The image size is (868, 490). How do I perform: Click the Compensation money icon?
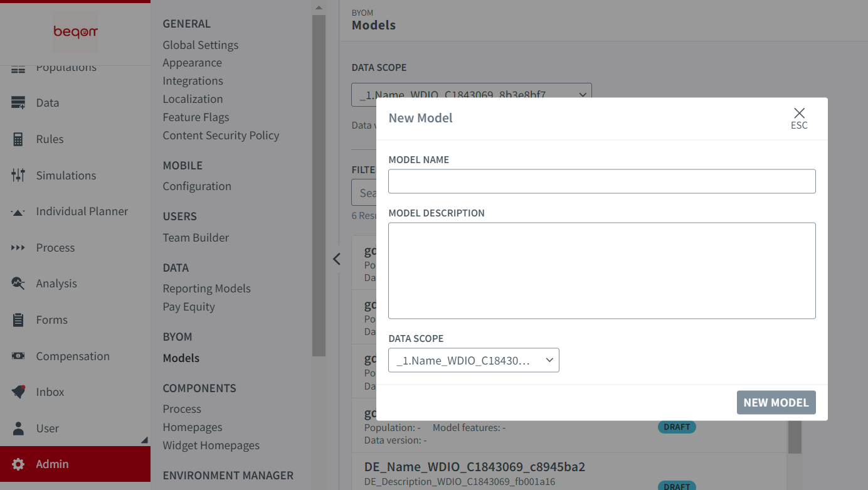point(18,356)
